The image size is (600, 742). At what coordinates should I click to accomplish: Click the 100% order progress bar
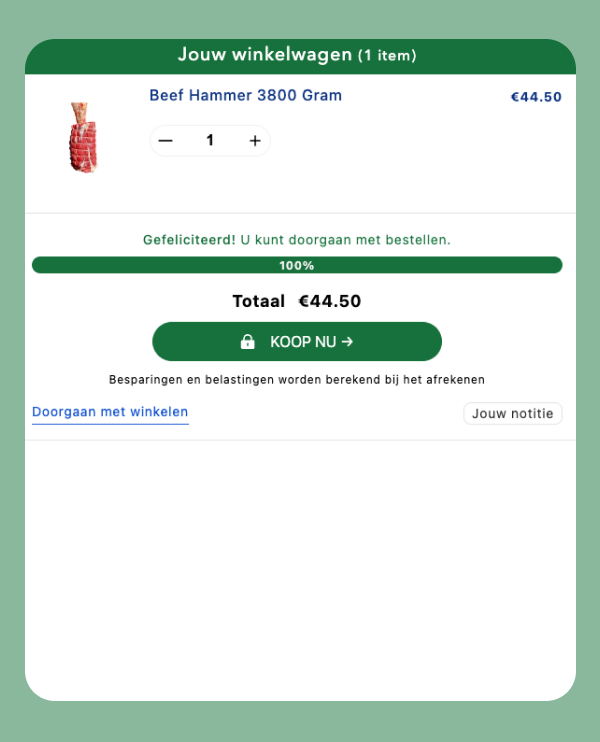click(297, 265)
